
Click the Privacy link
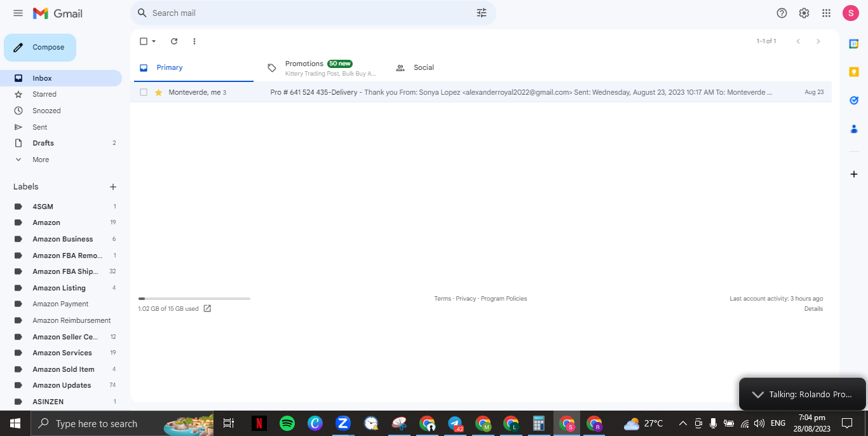(466, 299)
